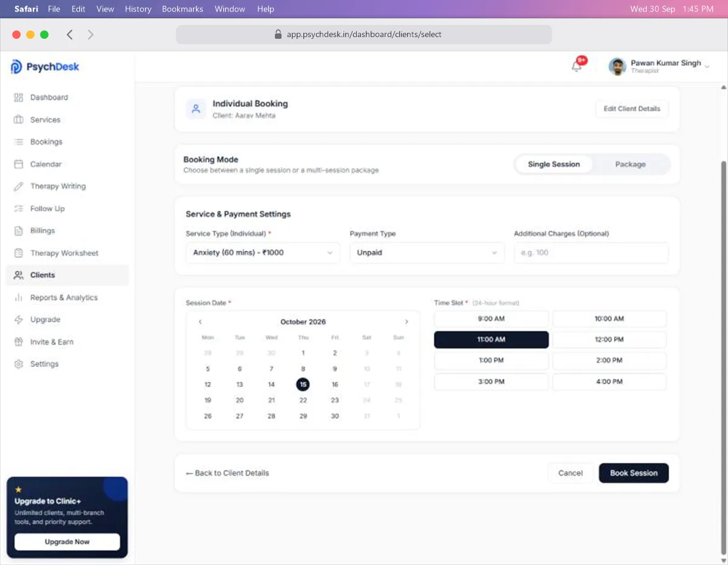Viewport: 728px width, 565px height.
Task: Open the View menu
Action: [x=105, y=9]
